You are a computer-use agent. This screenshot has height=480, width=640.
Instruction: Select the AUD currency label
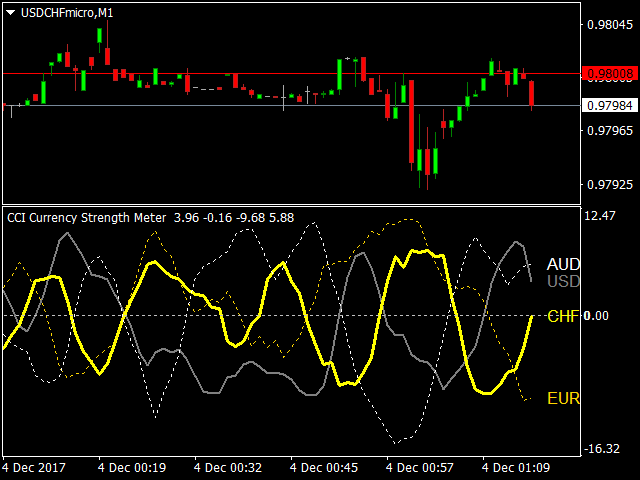coord(563,264)
